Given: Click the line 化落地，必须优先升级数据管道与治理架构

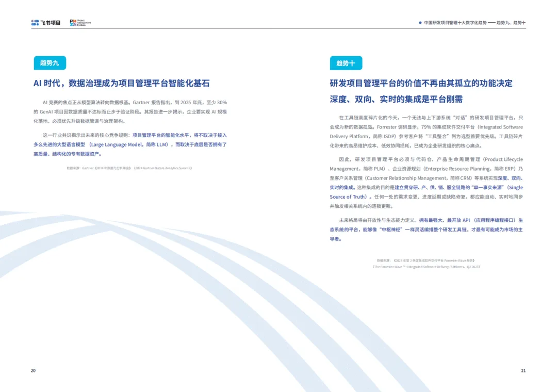Looking at the screenshot, I should pos(79,121).
